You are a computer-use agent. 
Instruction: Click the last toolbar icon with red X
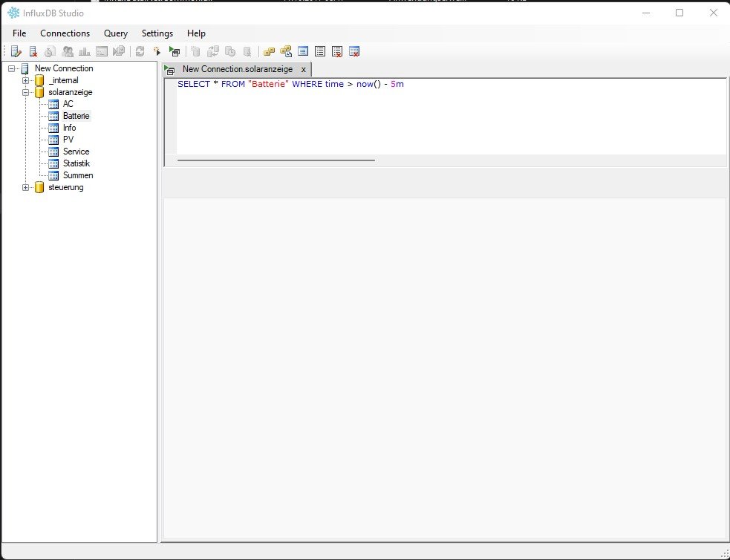click(354, 51)
